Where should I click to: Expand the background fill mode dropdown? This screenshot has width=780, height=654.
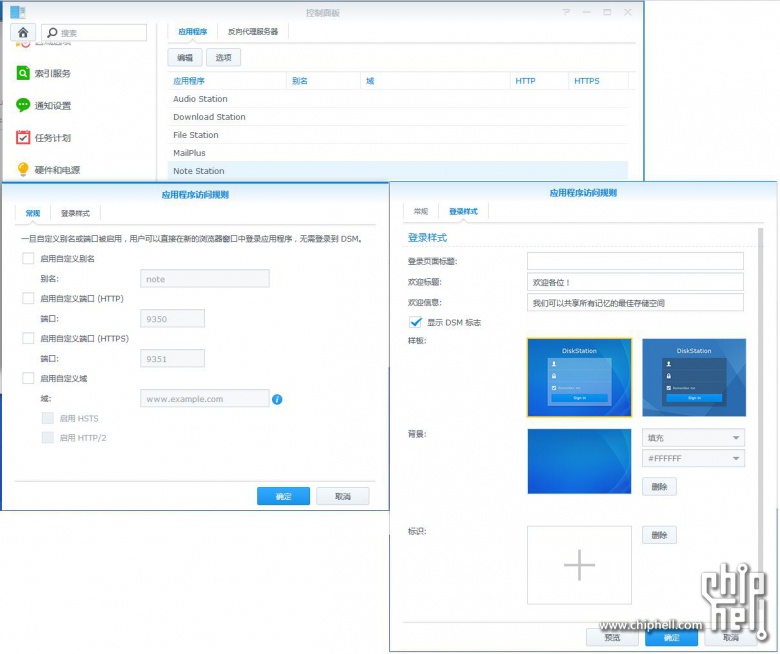coord(693,438)
